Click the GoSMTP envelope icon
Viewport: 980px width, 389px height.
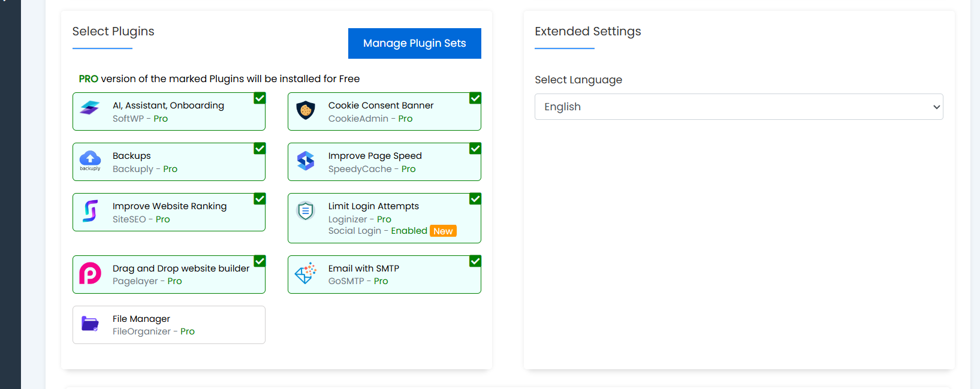point(306,273)
